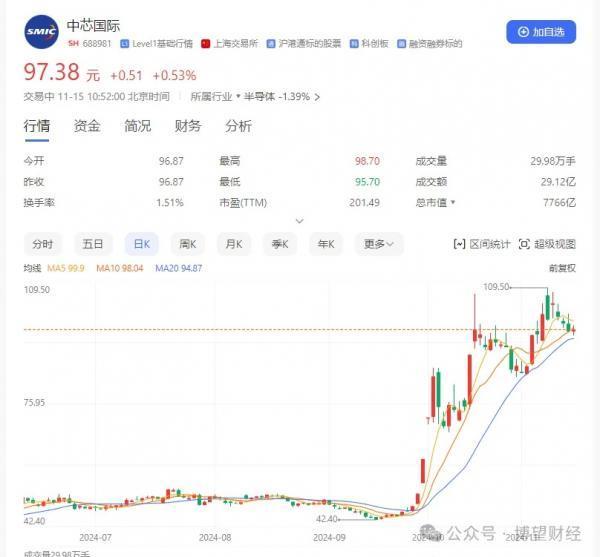Switch to the 行情 tab
This screenshot has height=557, width=600.
tap(37, 126)
